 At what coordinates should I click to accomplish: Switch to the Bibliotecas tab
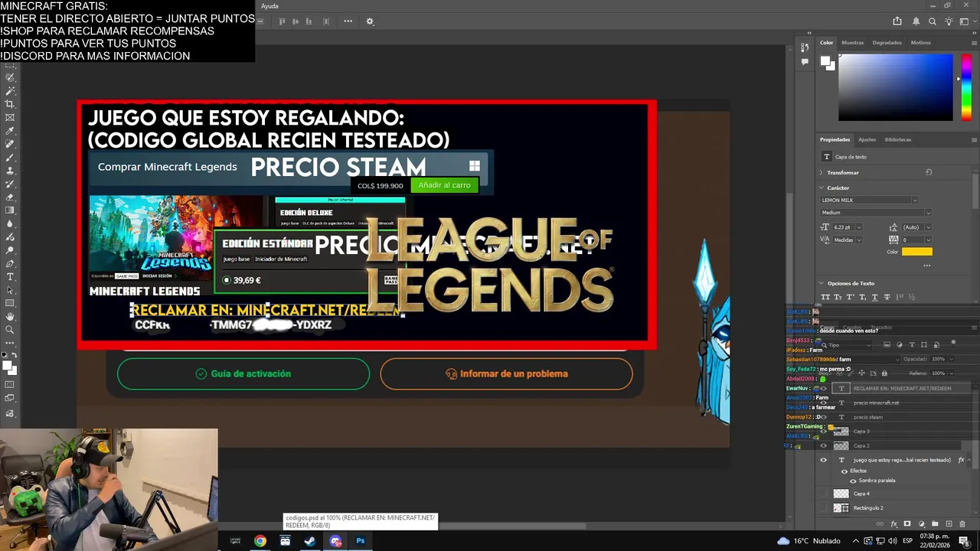(898, 139)
